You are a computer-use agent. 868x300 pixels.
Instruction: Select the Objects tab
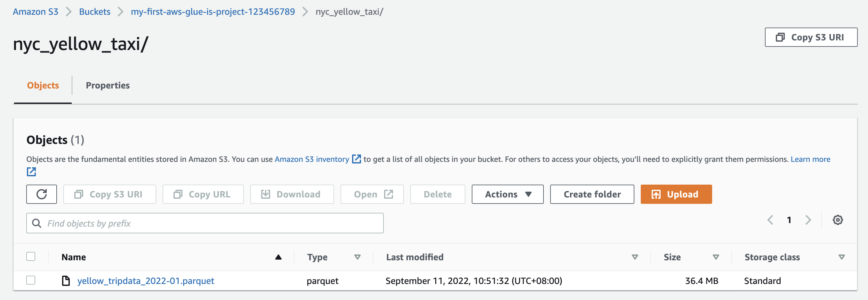click(x=43, y=85)
